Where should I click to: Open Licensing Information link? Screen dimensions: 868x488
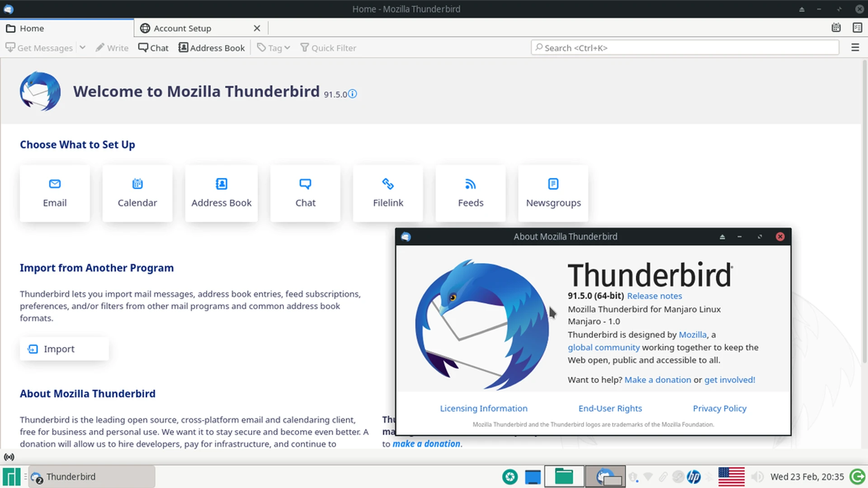tap(484, 408)
